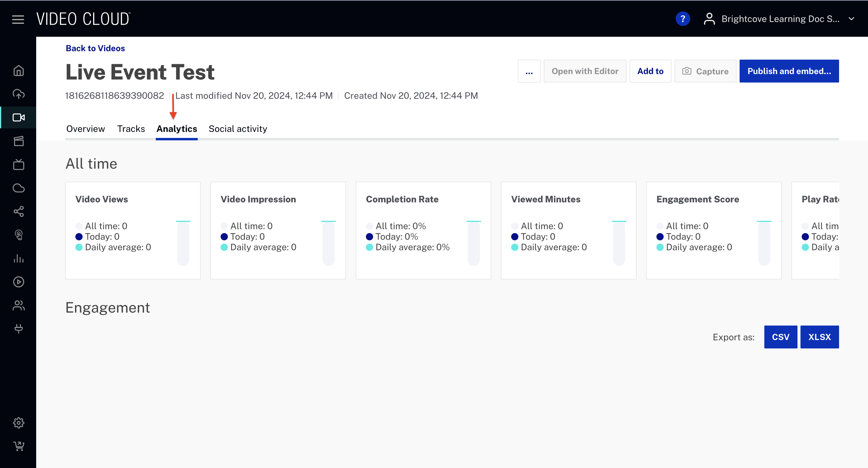Open the Marketplace shopping cart icon
The image size is (868, 468).
[x=18, y=446]
